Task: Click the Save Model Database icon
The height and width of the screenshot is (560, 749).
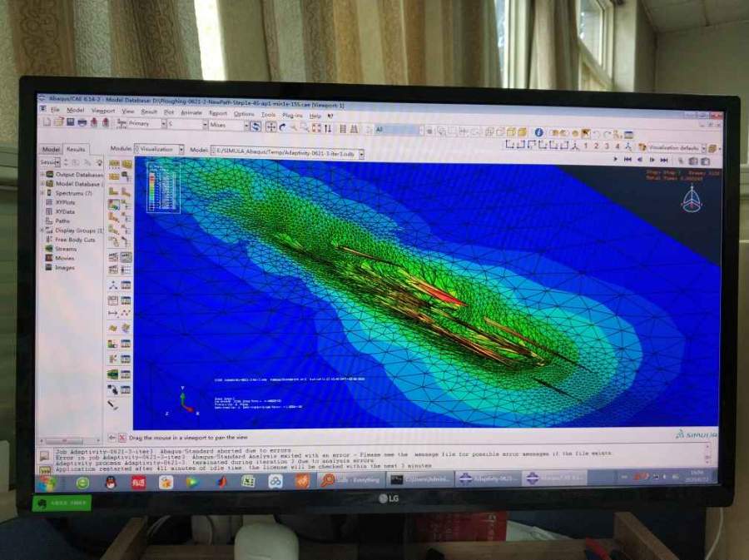Action: click(70, 122)
